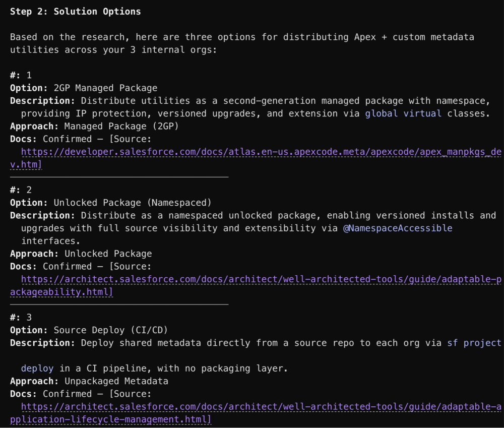Click the 'global virtual' highlighted code text
Screen dimensions: 504x428
pos(403,113)
